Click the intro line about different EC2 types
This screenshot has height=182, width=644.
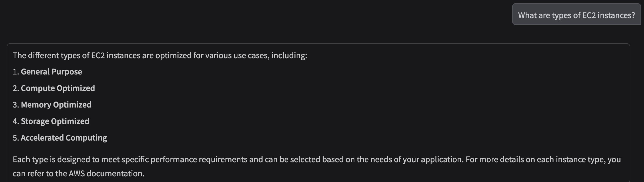tap(160, 56)
